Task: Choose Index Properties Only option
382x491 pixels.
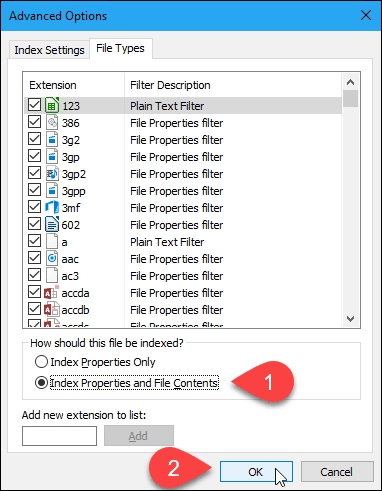Action: (95, 362)
